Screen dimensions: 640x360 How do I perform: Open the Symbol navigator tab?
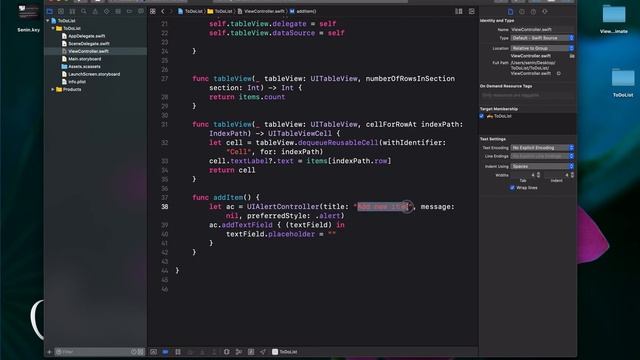(72, 11)
